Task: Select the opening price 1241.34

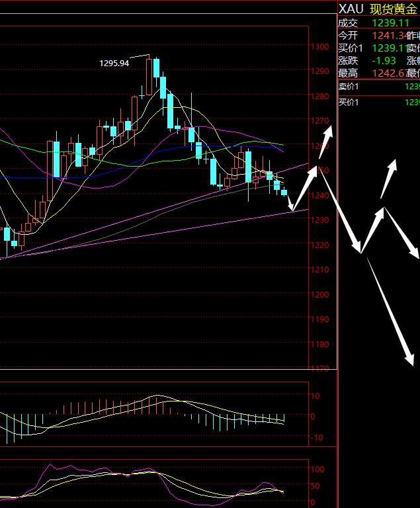Action: click(390, 35)
